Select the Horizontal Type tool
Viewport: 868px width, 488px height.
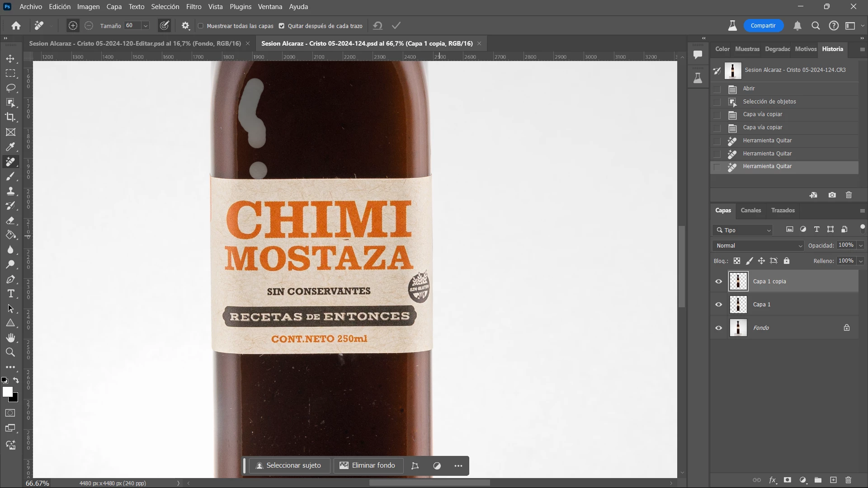coord(10,294)
